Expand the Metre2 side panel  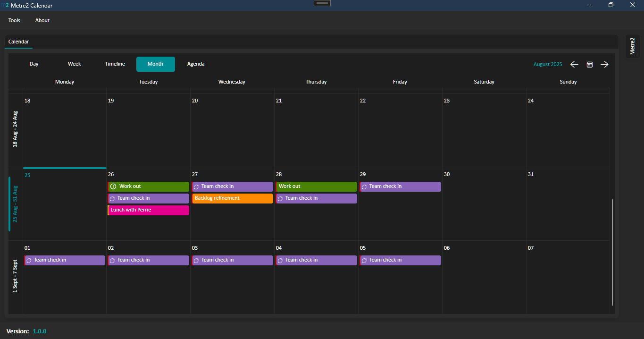[633, 46]
